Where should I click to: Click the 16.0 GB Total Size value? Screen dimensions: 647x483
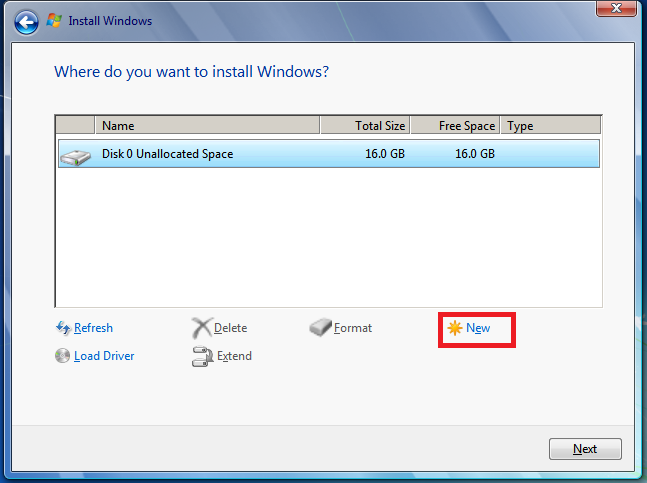point(385,154)
